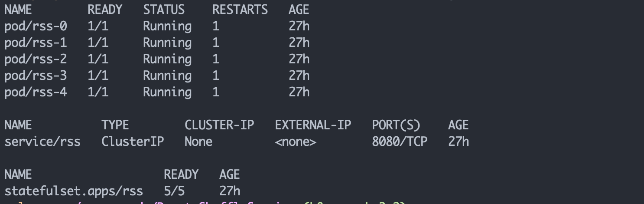Click the CLUSTER-IP column header
The width and height of the screenshot is (644, 204).
[x=219, y=125]
